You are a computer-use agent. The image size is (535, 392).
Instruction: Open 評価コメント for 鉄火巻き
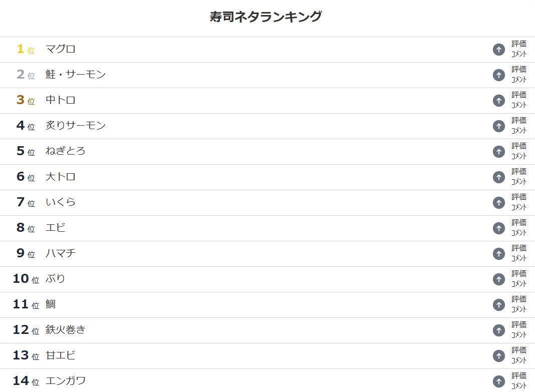pyautogui.click(x=518, y=329)
